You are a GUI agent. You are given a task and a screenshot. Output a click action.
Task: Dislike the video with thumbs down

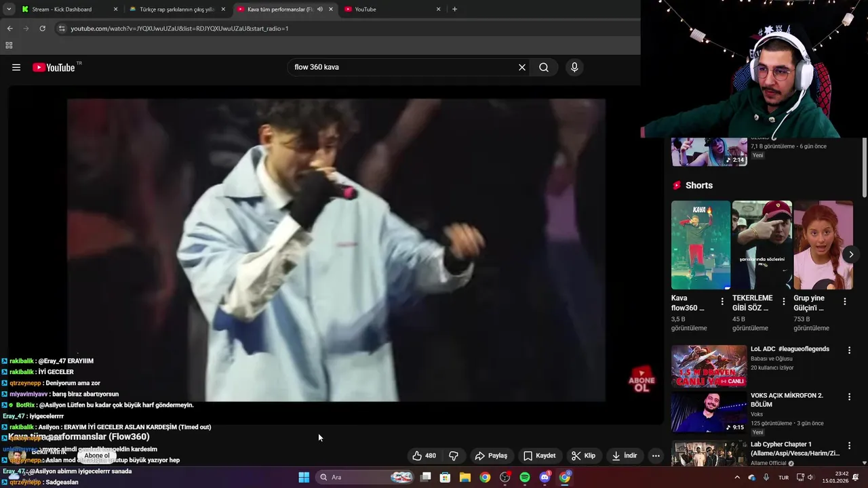point(454,455)
